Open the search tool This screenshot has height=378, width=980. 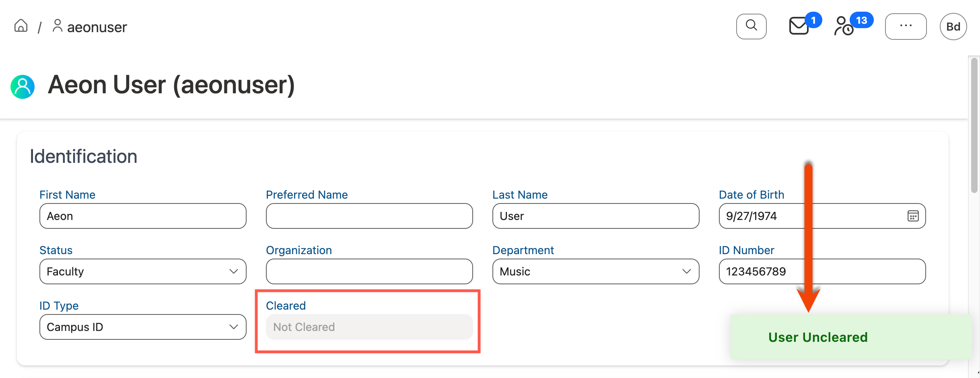tap(751, 26)
